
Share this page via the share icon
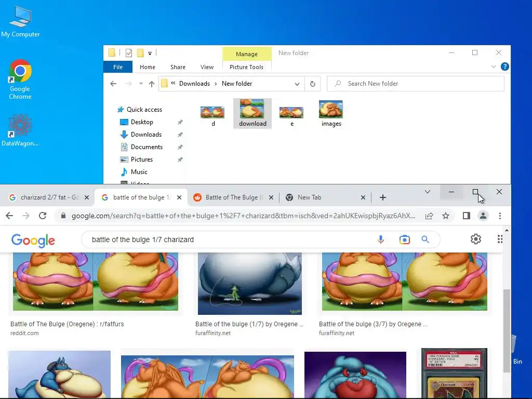429,216
